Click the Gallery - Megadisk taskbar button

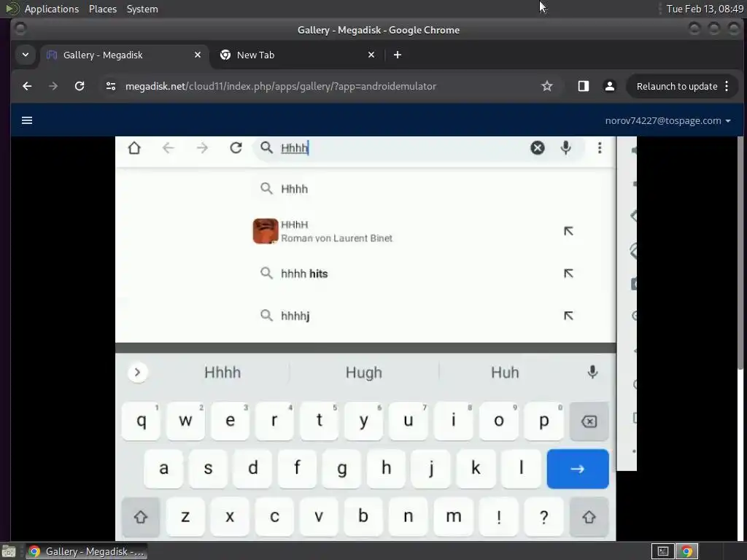coord(86,551)
